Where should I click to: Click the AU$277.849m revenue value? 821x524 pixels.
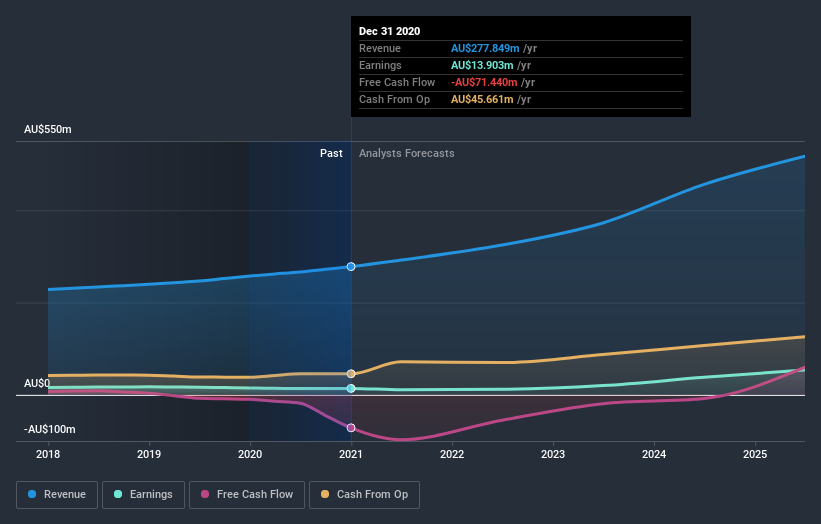tap(485, 48)
